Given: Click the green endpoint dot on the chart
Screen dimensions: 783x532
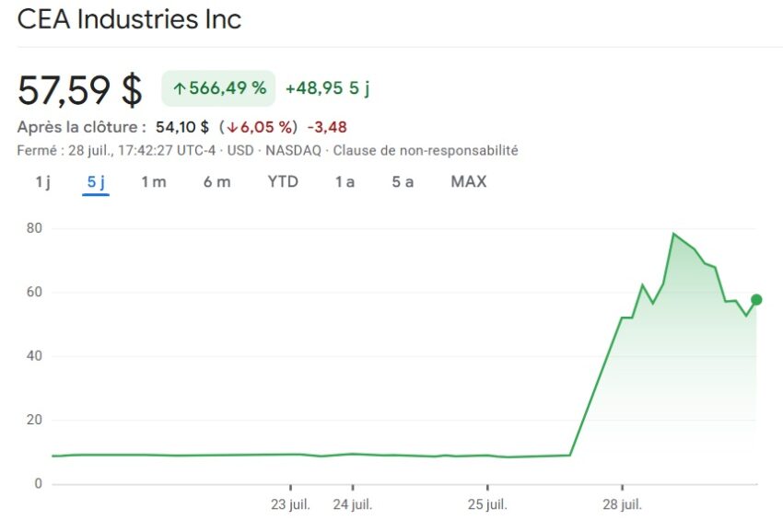Looking at the screenshot, I should (x=756, y=299).
